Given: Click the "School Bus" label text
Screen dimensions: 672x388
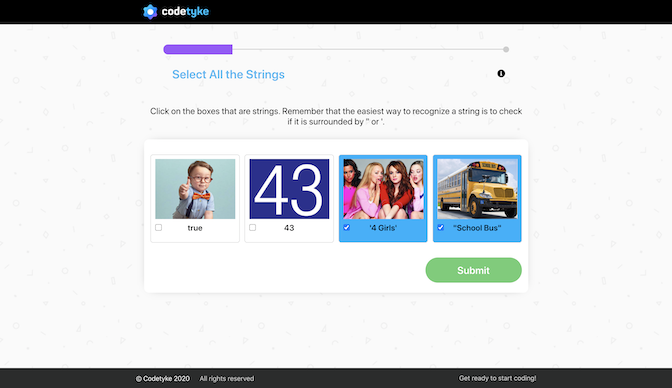Looking at the screenshot, I should coord(477,228).
